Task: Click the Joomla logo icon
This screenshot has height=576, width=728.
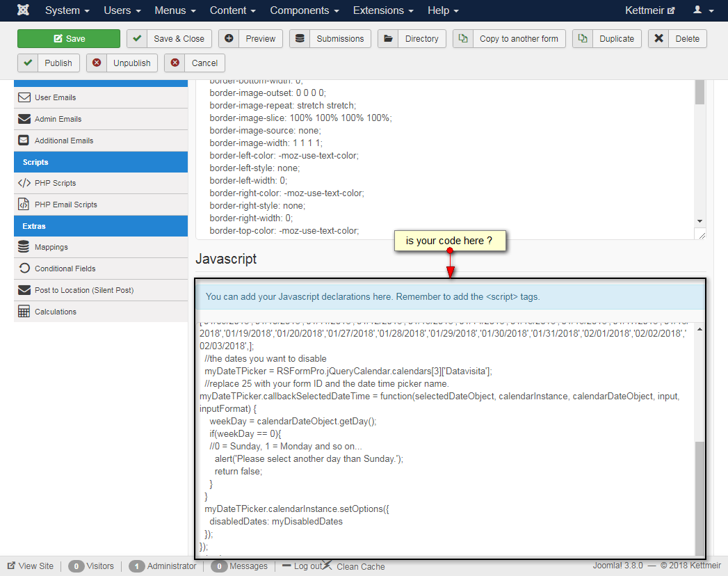Action: click(x=23, y=10)
